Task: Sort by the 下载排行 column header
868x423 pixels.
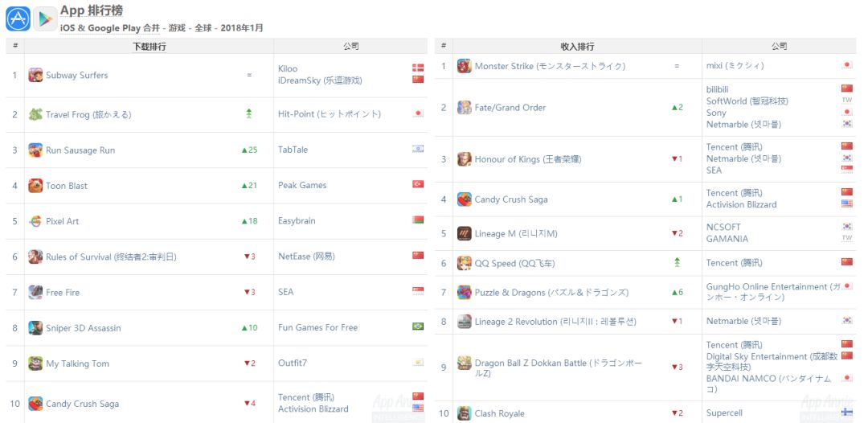Action: [x=149, y=47]
